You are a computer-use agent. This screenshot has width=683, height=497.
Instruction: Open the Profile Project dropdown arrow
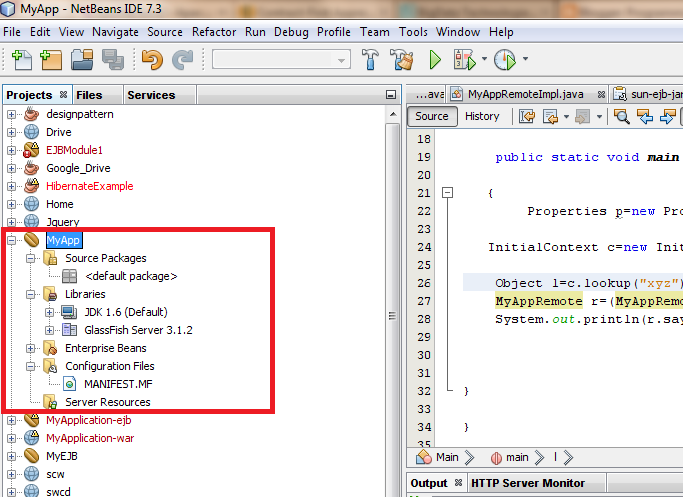525,58
